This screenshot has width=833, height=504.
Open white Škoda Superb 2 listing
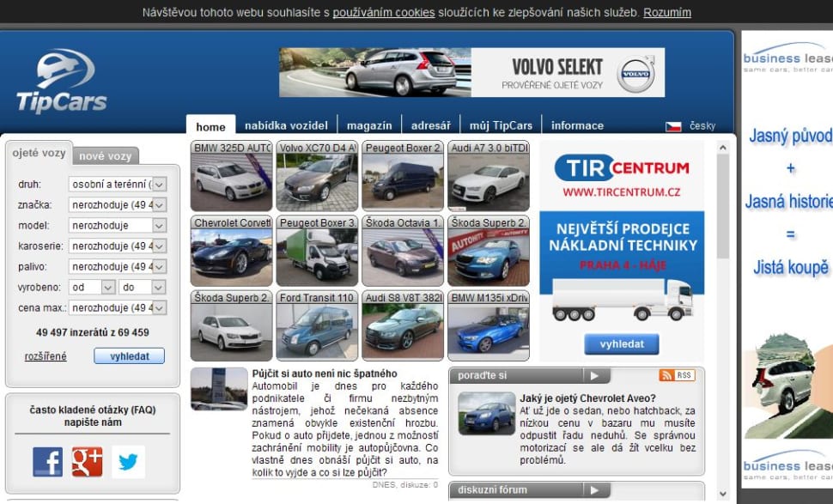coord(231,326)
